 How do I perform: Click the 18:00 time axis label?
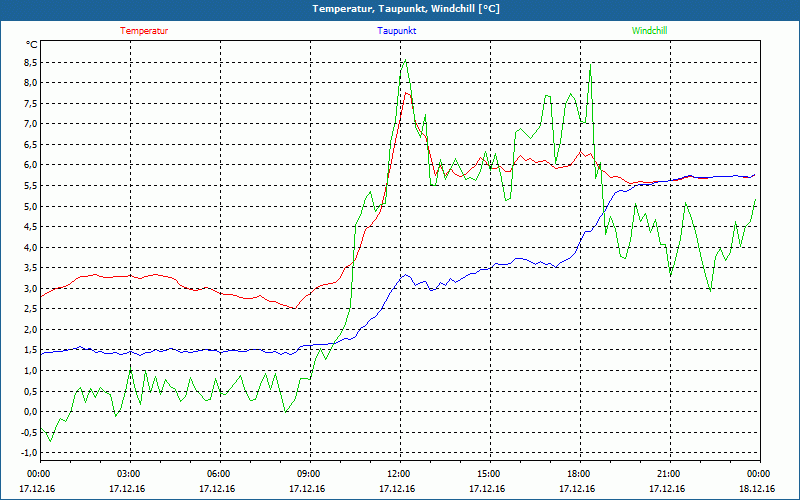coord(579,474)
